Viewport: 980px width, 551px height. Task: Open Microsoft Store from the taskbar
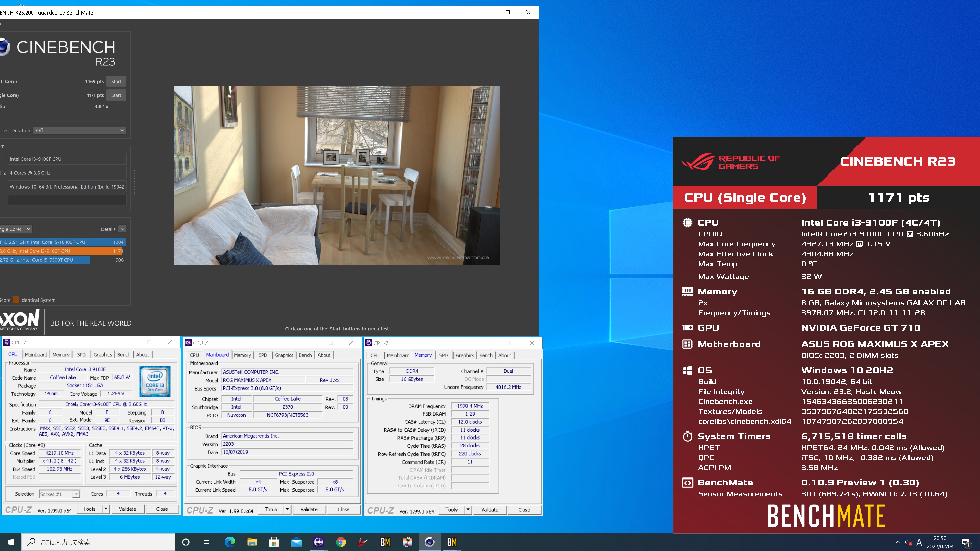click(x=274, y=542)
